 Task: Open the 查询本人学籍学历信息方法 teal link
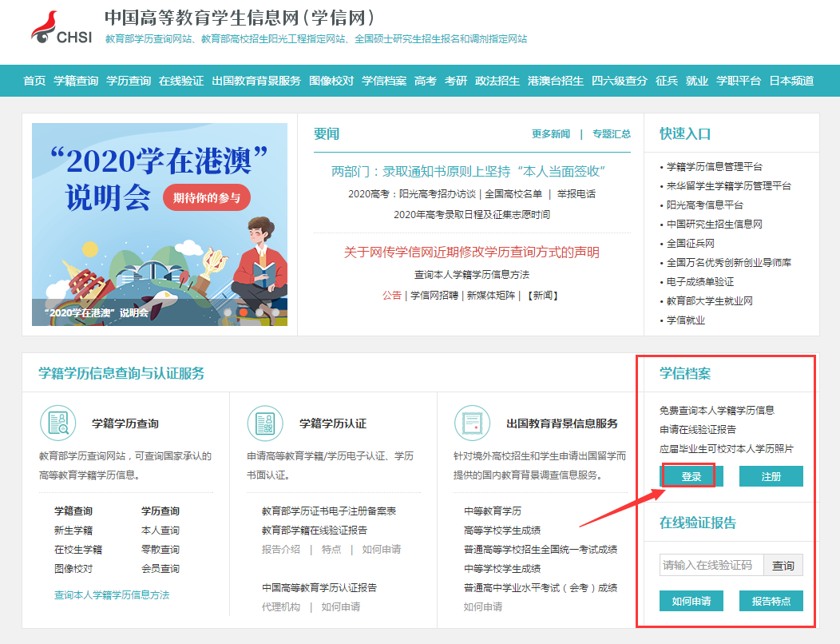tap(112, 594)
